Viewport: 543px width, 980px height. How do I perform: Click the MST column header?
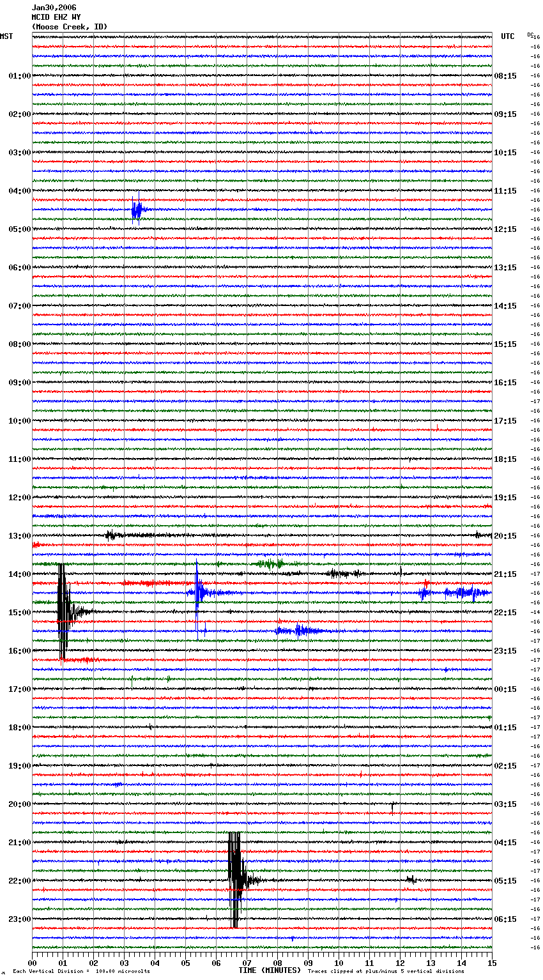pos(6,36)
